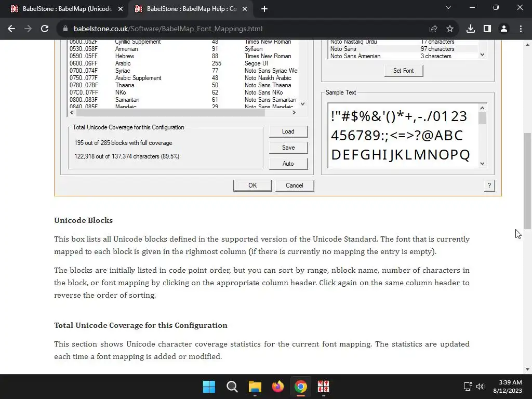Click font list scroll-down arrow

(x=483, y=55)
